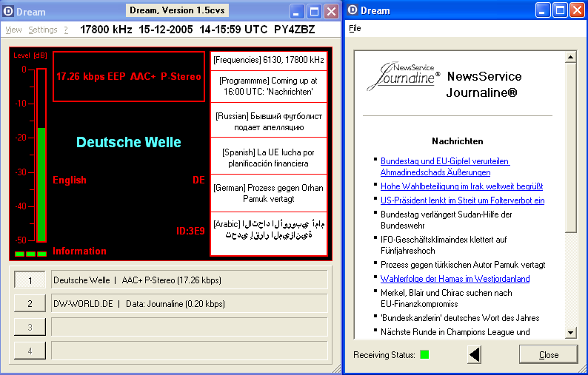Click the Deutsche Welle station label
The image size is (588, 375).
pyautogui.click(x=129, y=142)
